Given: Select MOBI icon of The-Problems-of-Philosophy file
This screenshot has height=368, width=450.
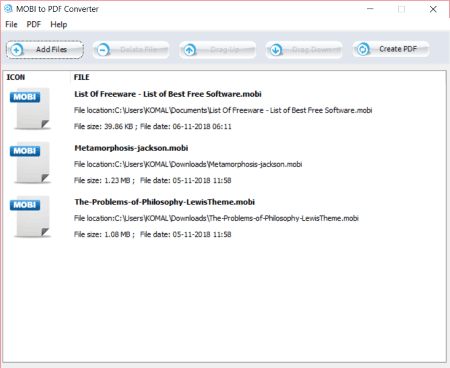Looking at the screenshot, I should click(30, 217).
